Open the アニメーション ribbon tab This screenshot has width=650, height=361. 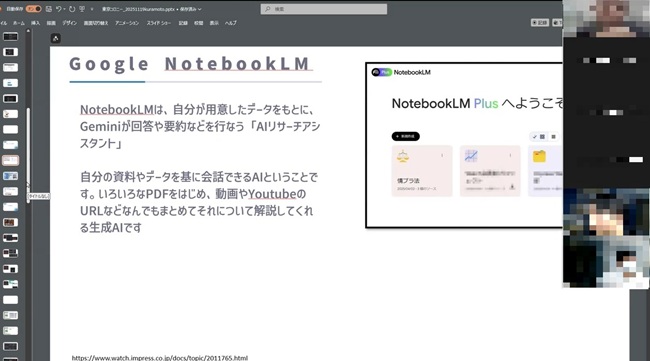(127, 23)
